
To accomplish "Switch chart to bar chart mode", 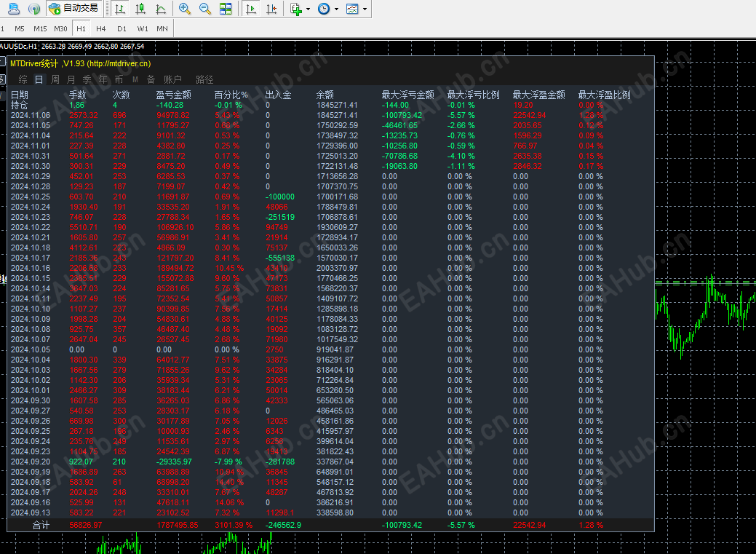I will (120, 9).
